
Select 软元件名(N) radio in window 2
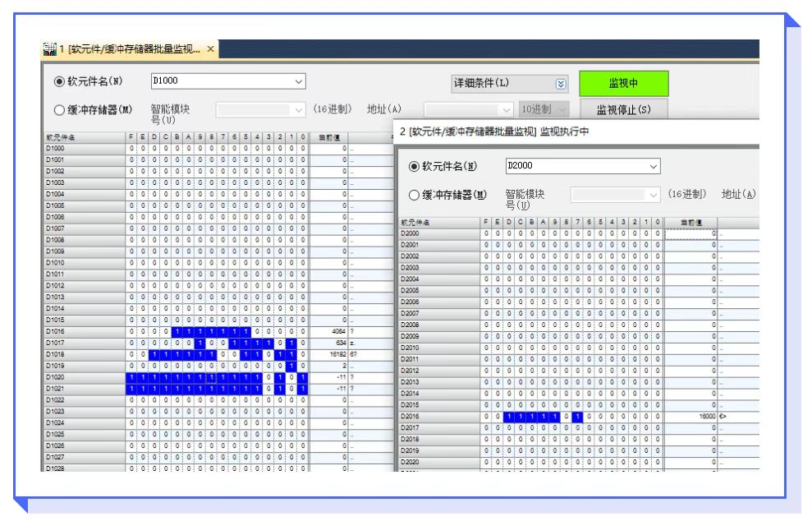pyautogui.click(x=413, y=167)
